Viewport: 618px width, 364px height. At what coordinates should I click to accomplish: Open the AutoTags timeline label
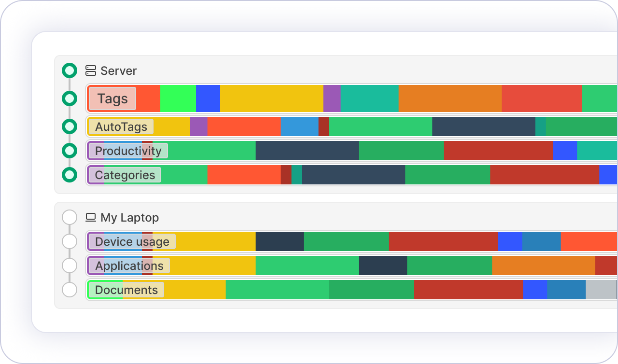(121, 126)
